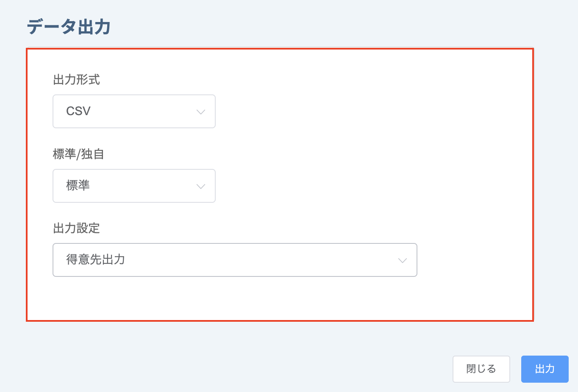Open the 標準/独自 dropdown showing 標準
Viewport: 578px width, 392px height.
[134, 186]
